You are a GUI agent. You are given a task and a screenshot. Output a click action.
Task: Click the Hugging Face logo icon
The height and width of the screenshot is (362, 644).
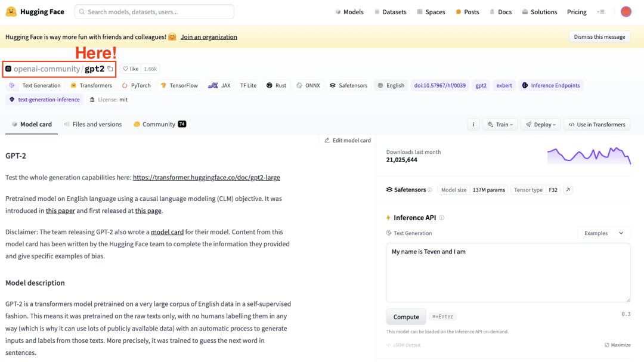pos(11,12)
